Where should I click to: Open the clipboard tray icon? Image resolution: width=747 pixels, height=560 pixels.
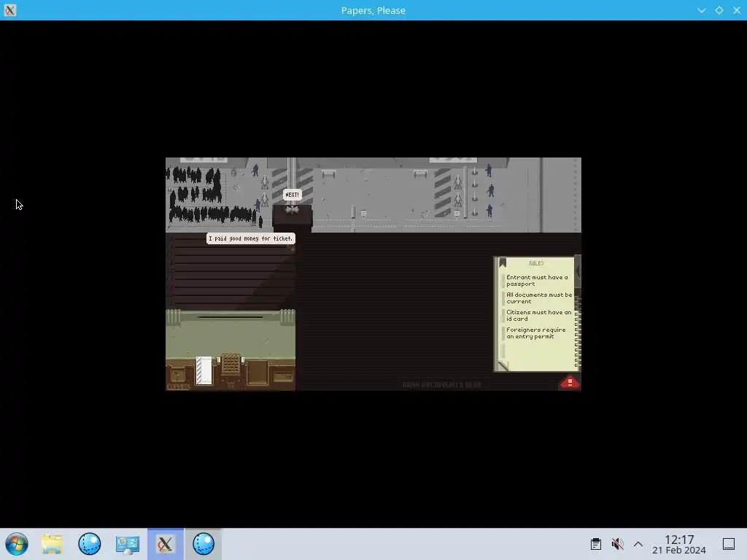click(x=595, y=544)
